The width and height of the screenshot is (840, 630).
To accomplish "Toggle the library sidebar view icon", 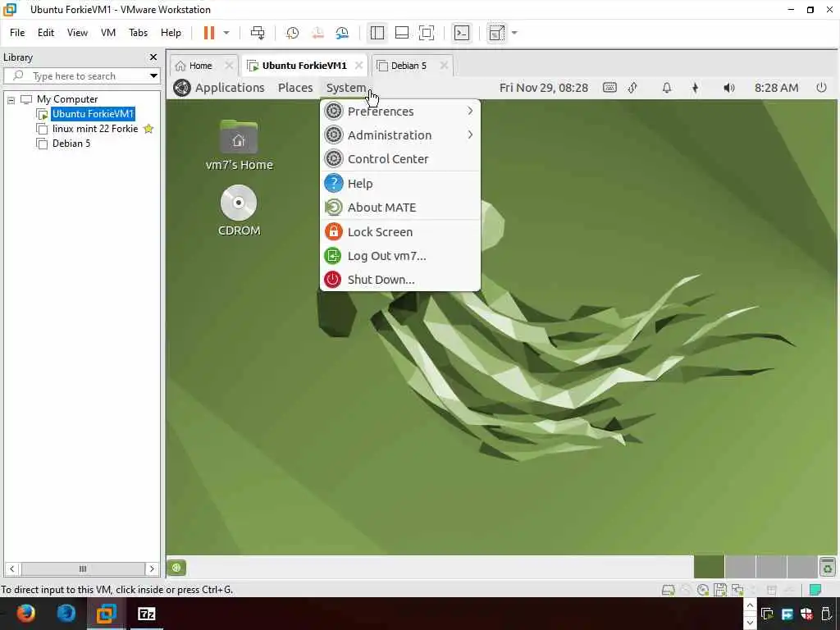I will pyautogui.click(x=377, y=33).
